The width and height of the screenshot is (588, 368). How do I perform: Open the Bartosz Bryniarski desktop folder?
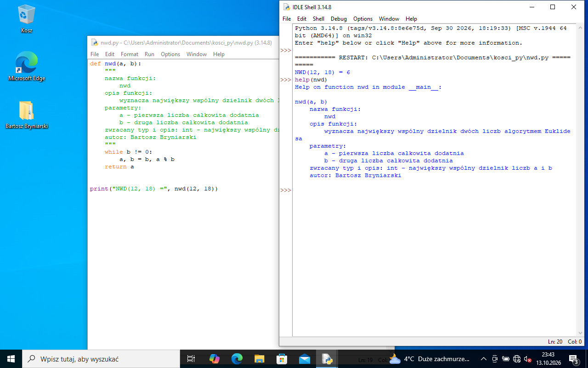point(27,115)
